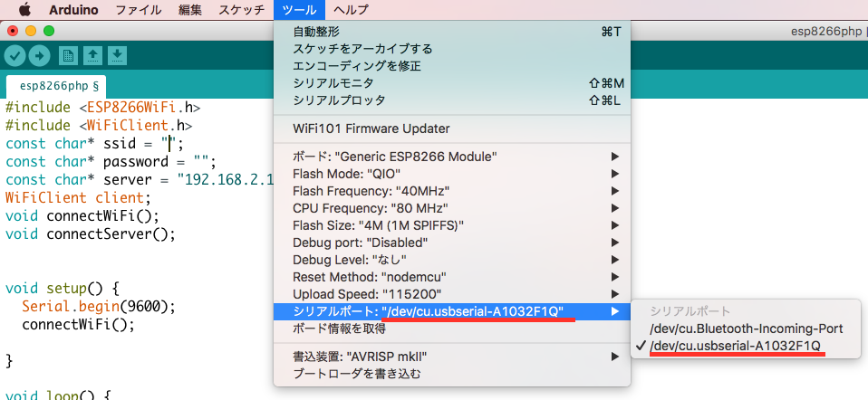Open シリアルモニタ from the menu
This screenshot has height=400, width=868.
click(452, 83)
